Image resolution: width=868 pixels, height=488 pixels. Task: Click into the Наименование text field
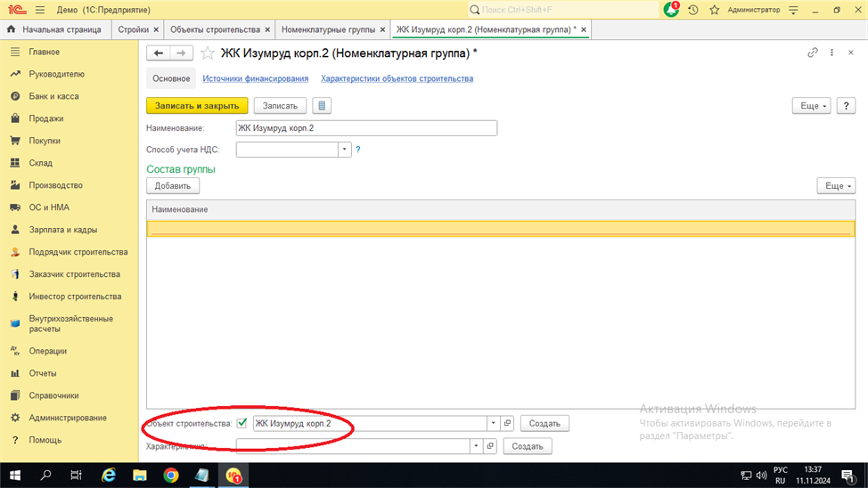click(365, 128)
